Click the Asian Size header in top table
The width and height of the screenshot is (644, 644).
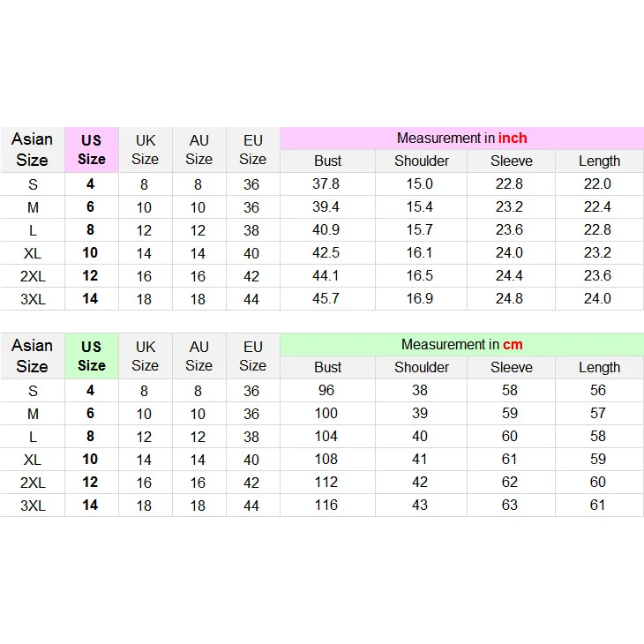click(33, 149)
